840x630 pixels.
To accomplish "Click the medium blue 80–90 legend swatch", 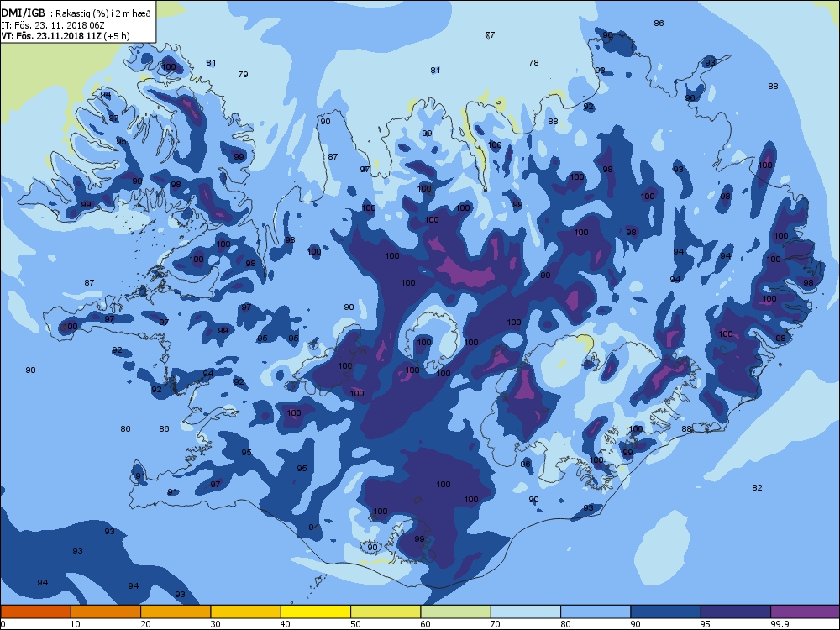I will pos(596,612).
